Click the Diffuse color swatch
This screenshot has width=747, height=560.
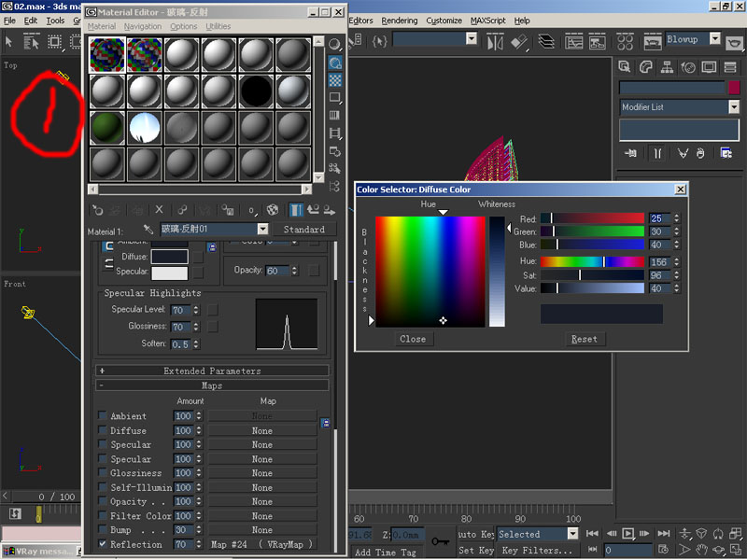click(169, 257)
